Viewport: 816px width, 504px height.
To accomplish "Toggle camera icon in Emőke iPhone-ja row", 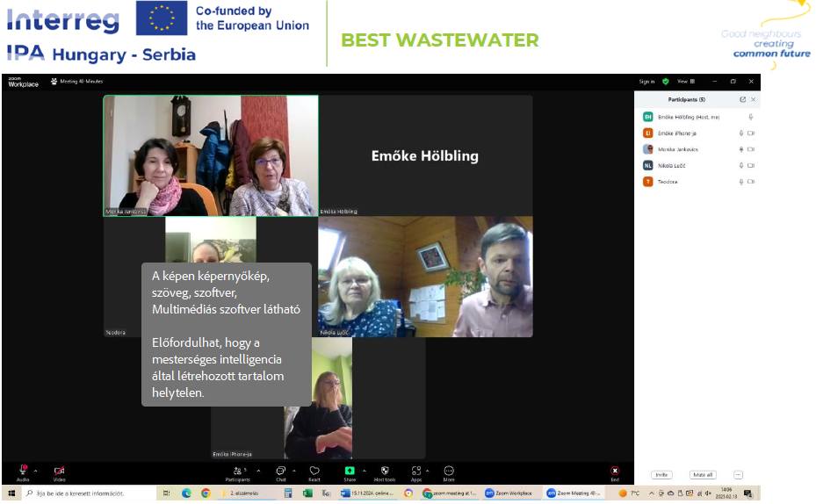I will [x=751, y=133].
